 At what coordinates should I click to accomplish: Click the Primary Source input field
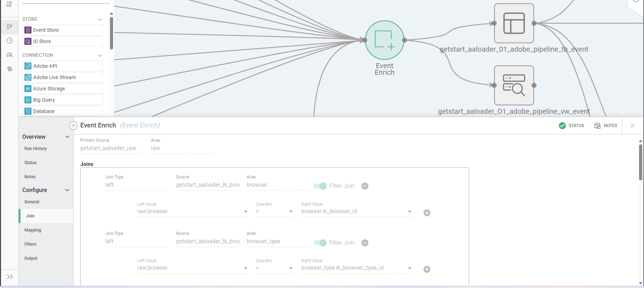(x=111, y=148)
